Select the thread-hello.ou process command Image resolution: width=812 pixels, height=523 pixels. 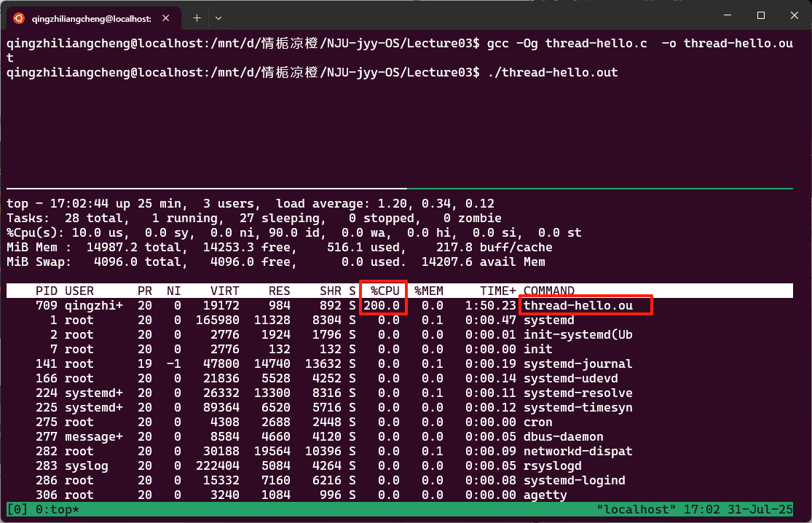pos(578,305)
